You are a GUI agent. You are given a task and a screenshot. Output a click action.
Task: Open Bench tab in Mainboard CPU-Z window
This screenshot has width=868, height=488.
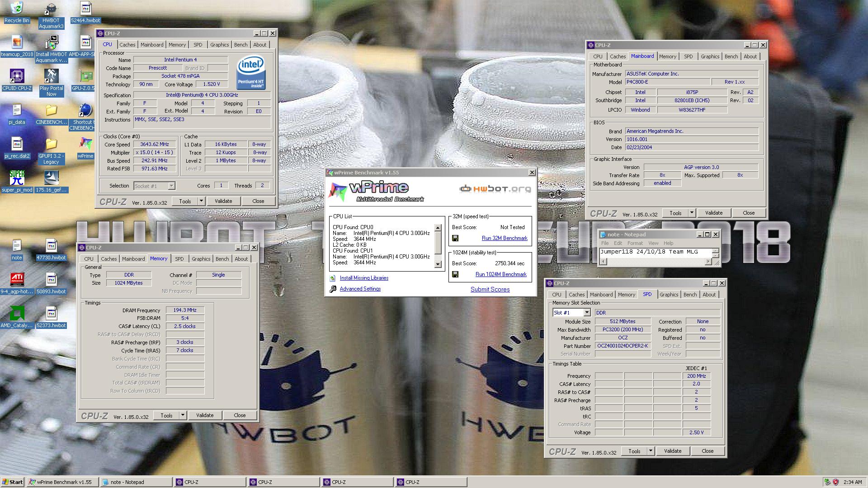(731, 56)
